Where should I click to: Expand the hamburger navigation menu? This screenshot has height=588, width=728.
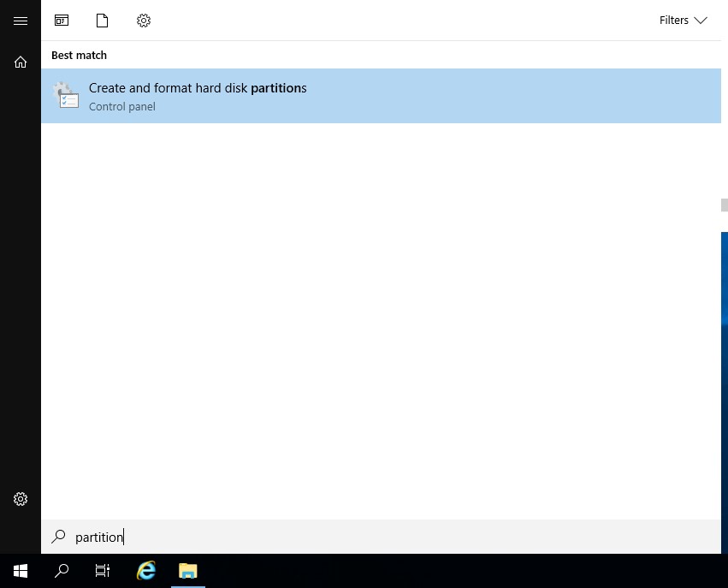coord(20,20)
